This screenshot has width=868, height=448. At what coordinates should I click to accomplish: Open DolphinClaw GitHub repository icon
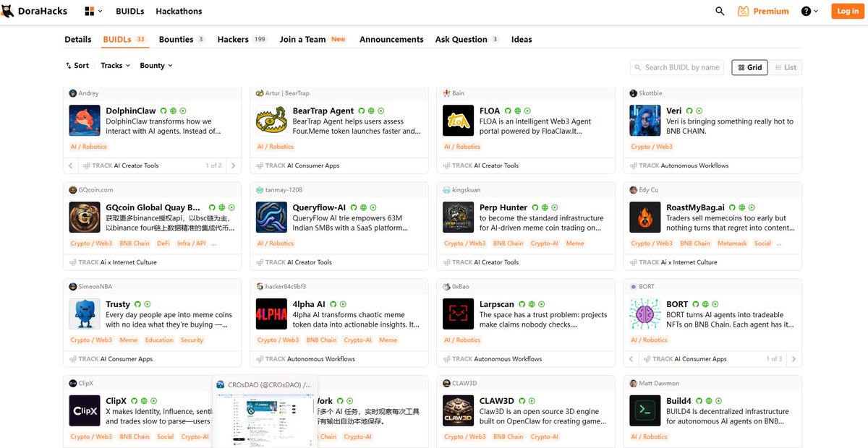coord(163,111)
